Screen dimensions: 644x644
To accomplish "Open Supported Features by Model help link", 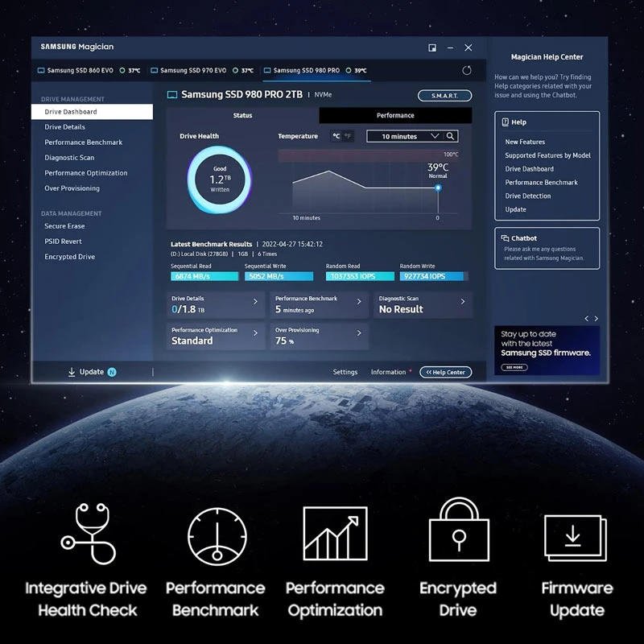I will (548, 155).
